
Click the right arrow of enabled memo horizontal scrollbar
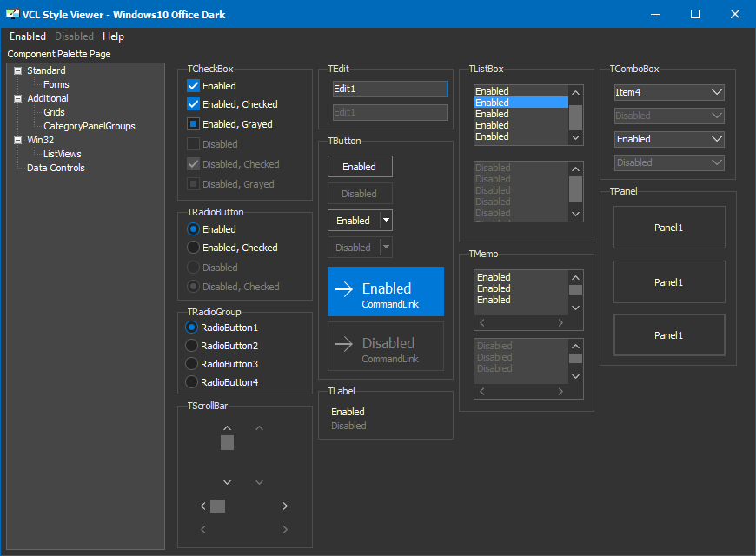560,322
